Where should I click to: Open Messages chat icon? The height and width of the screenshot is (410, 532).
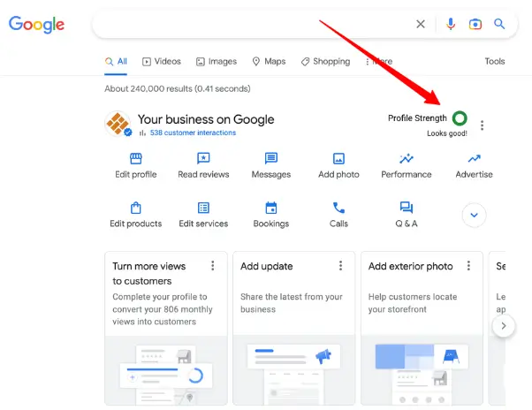pos(271,158)
